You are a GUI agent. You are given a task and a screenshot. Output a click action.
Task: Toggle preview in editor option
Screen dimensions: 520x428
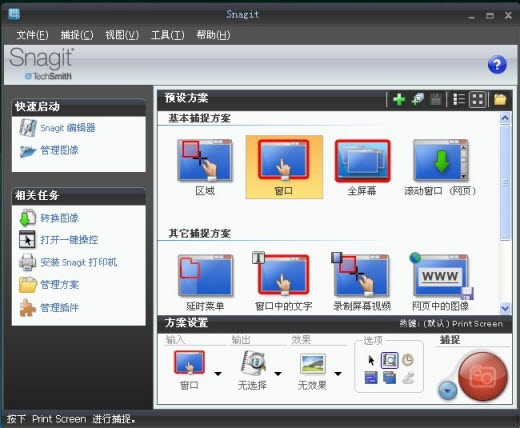pos(389,360)
